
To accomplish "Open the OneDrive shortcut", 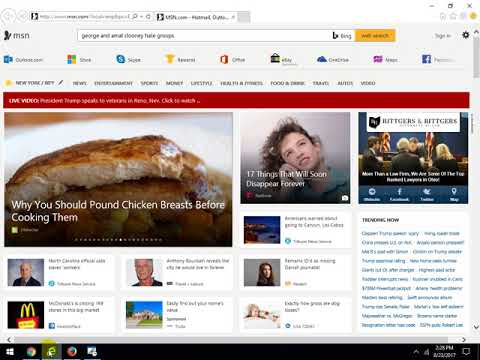I will [x=333, y=60].
